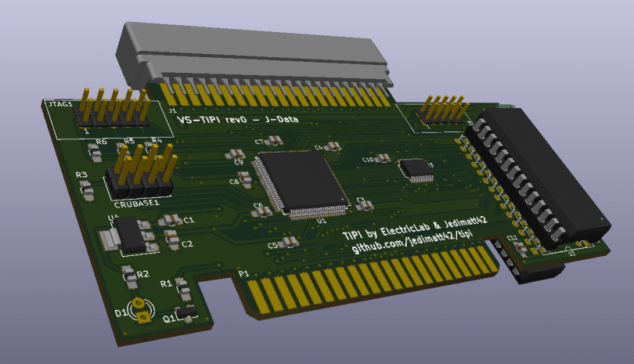
Task: Select the large square U1 QFP chip
Action: point(301,183)
